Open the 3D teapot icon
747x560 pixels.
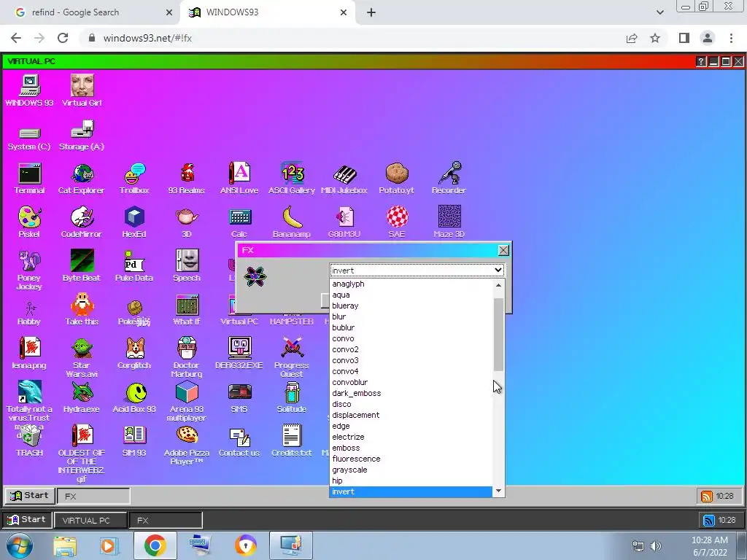[x=187, y=222]
